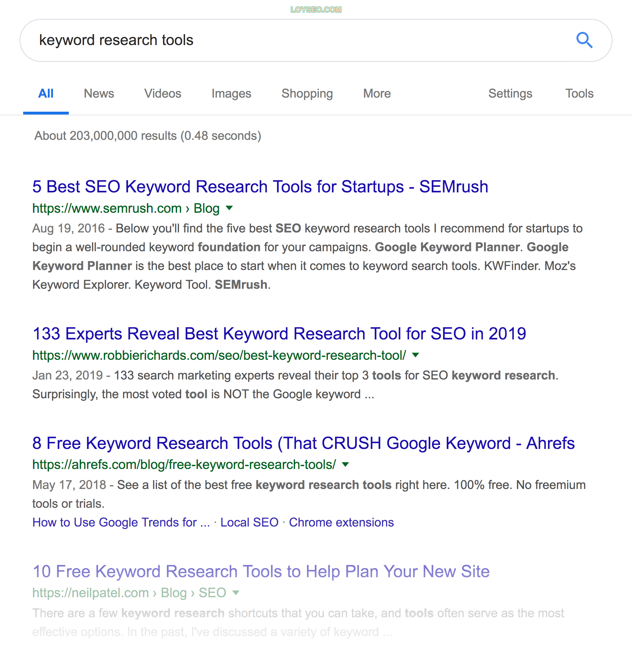Open the Videos tab

(x=163, y=94)
